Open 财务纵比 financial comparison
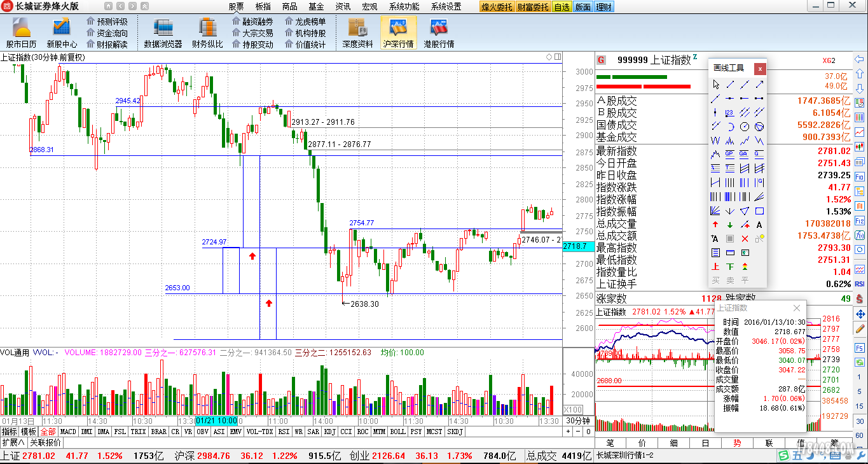This screenshot has height=464, width=868. click(207, 32)
